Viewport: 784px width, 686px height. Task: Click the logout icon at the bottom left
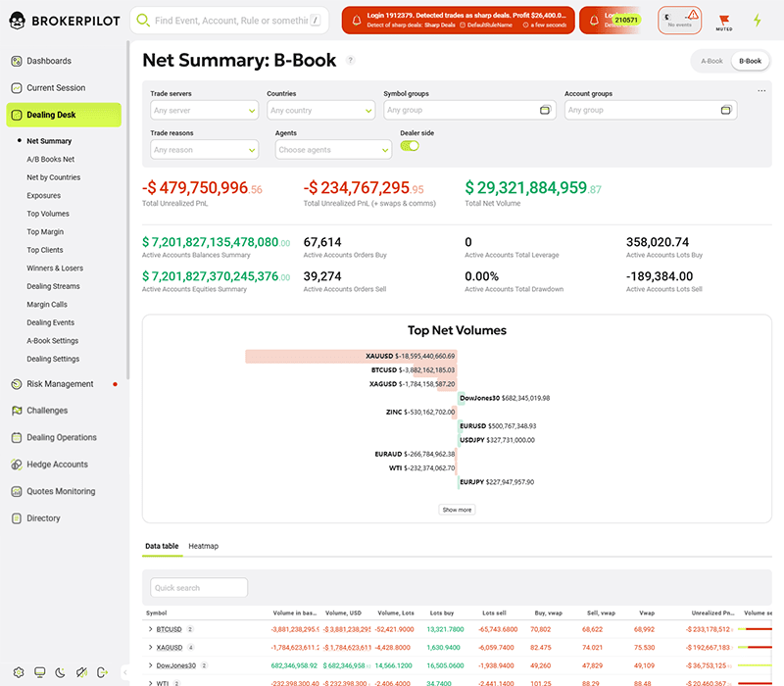click(103, 672)
